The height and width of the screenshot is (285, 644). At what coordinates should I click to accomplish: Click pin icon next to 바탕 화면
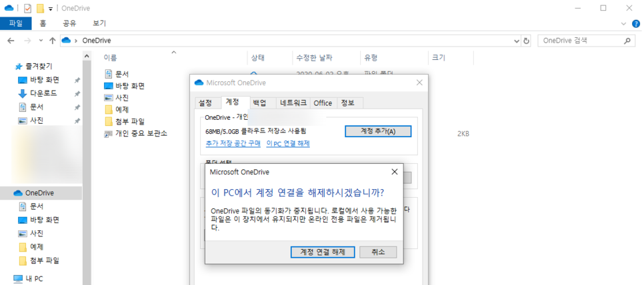[77, 80]
